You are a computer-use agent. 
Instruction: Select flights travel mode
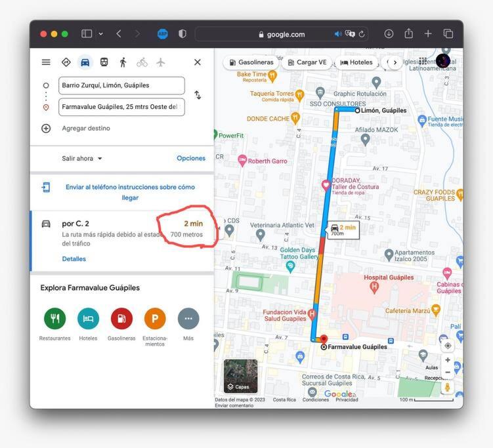pyautogui.click(x=161, y=62)
